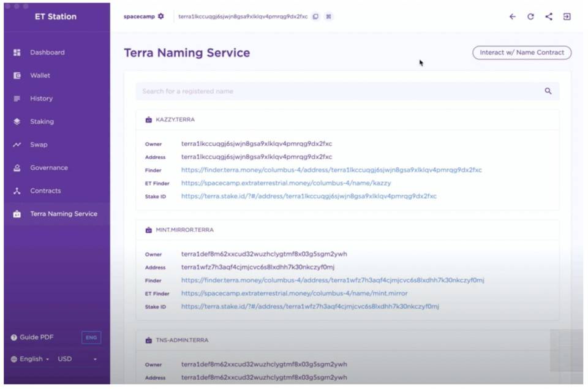Click the History list icon
The height and width of the screenshot is (389, 588).
tap(17, 99)
